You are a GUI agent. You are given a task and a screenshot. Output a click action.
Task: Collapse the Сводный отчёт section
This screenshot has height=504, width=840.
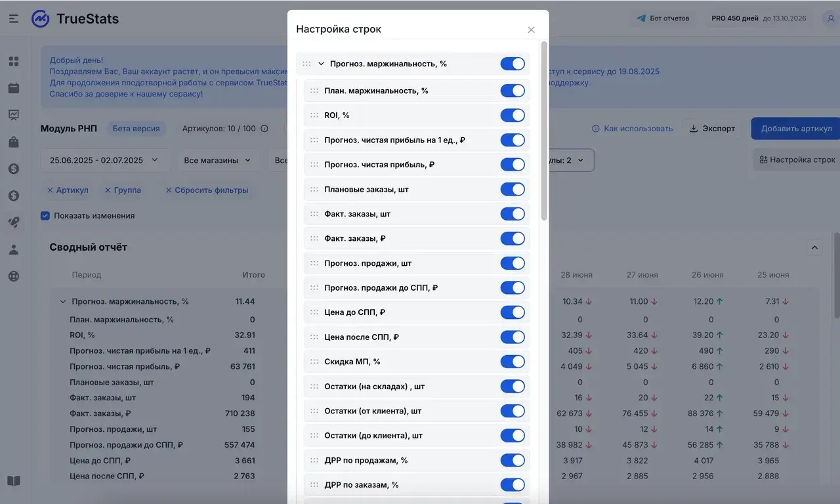[814, 247]
